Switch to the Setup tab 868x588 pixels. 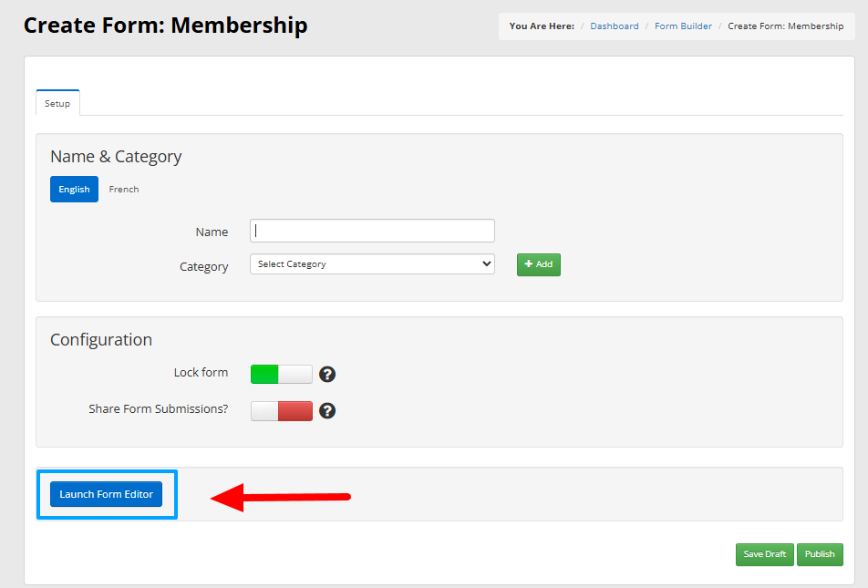[x=57, y=103]
